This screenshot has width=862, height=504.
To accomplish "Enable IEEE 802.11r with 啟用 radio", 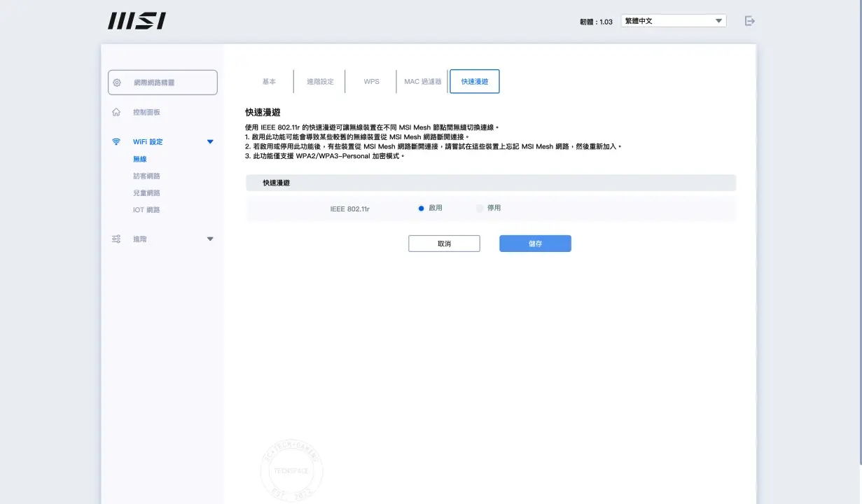I will pyautogui.click(x=422, y=208).
